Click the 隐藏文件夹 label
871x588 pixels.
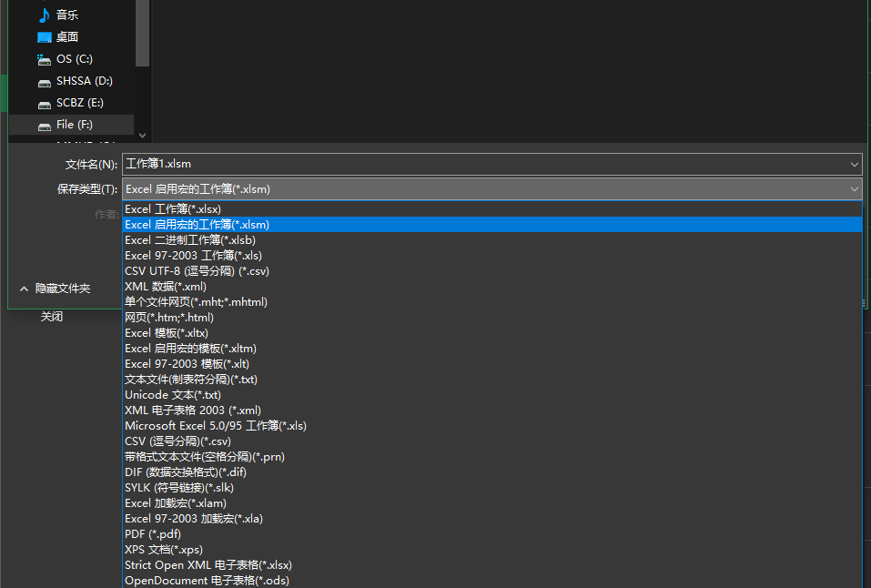[x=63, y=289]
